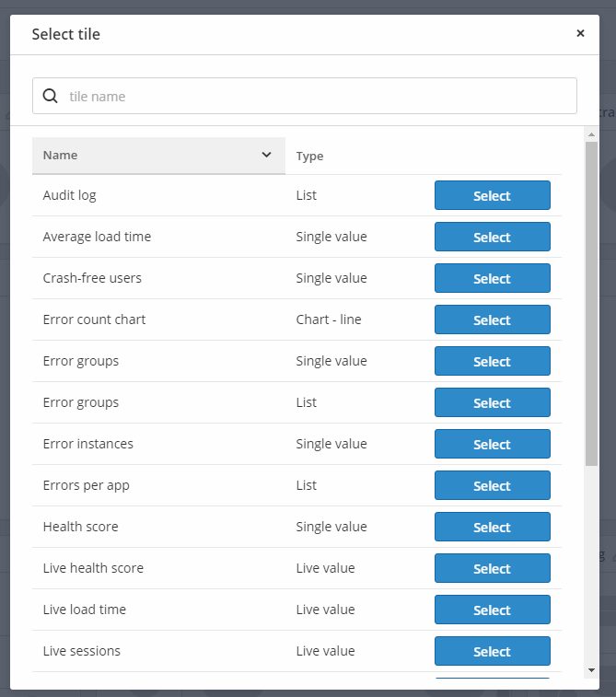Image resolution: width=616 pixels, height=697 pixels.
Task: Click the scrollbar up arrow
Action: tap(591, 134)
